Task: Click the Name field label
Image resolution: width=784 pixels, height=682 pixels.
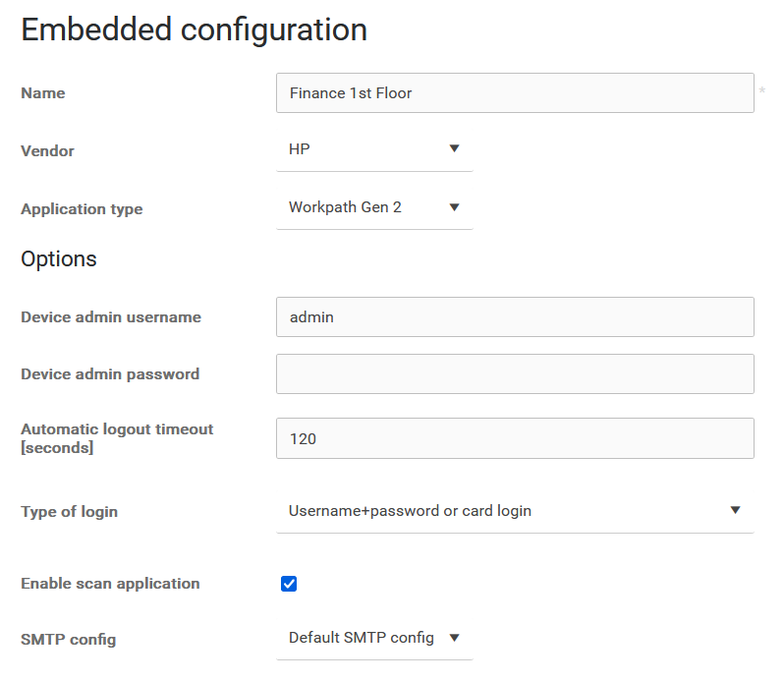Action: pos(43,93)
